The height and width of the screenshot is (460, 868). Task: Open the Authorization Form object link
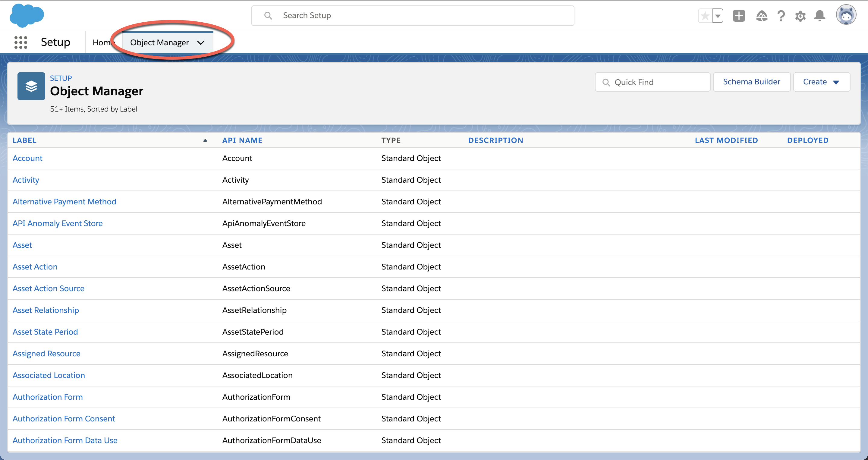[x=48, y=397]
